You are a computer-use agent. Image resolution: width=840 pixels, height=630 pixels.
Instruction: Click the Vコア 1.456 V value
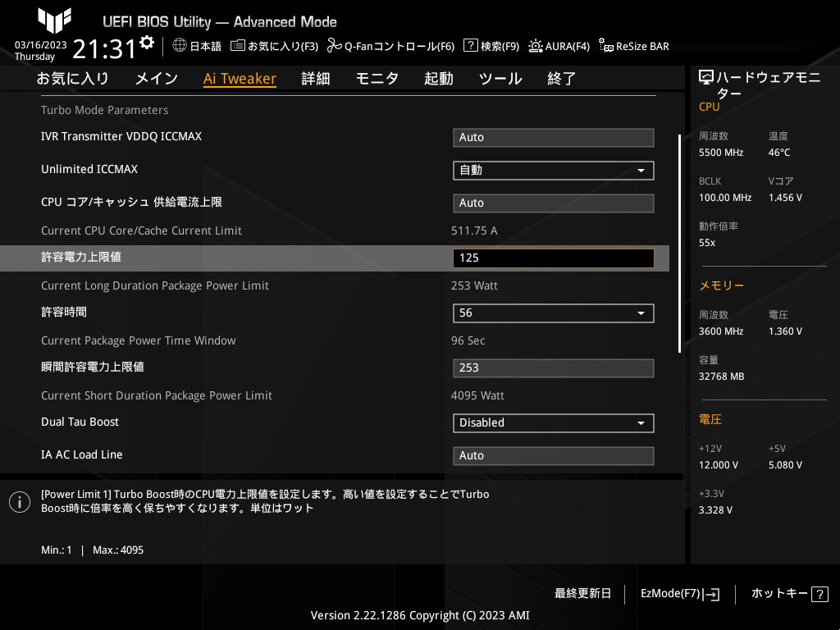(785, 198)
